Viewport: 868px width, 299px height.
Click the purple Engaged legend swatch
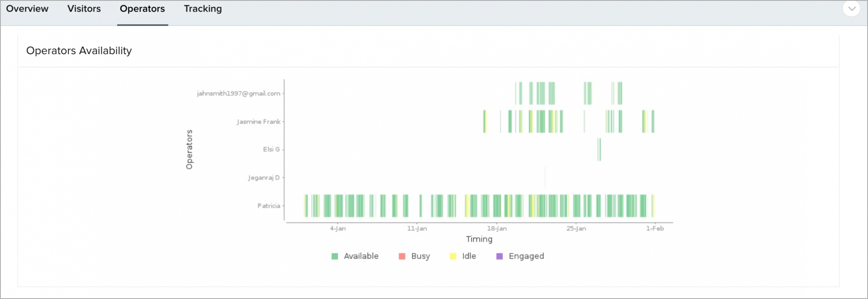point(500,256)
